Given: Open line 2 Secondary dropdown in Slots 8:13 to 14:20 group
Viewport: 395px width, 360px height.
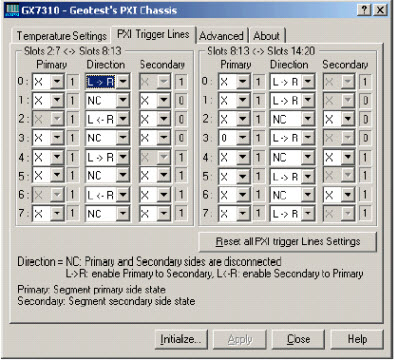Looking at the screenshot, I should point(339,119).
